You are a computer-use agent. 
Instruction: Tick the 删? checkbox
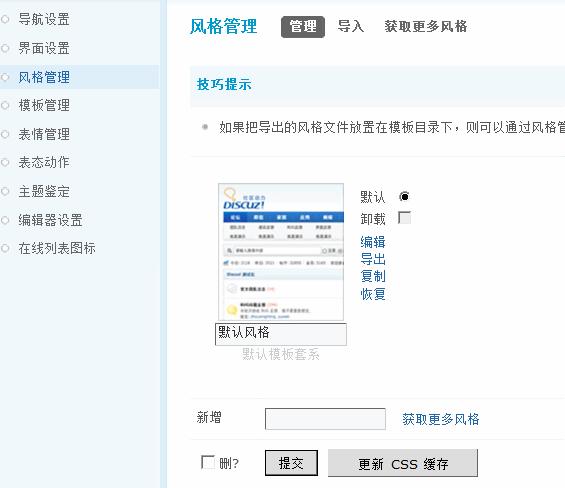point(208,462)
